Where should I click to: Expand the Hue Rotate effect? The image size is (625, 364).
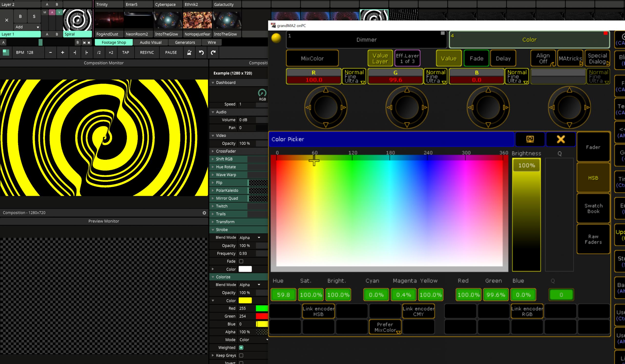tap(213, 167)
